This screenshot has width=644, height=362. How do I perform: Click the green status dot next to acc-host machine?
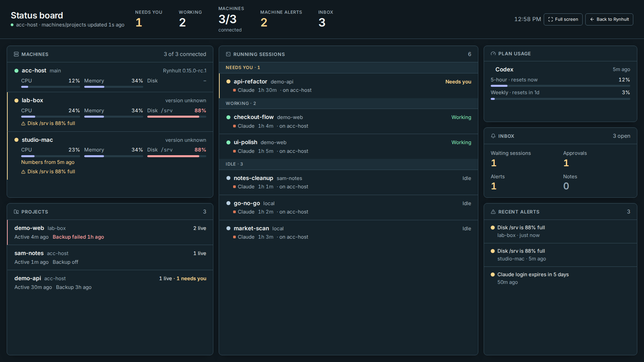(16, 71)
